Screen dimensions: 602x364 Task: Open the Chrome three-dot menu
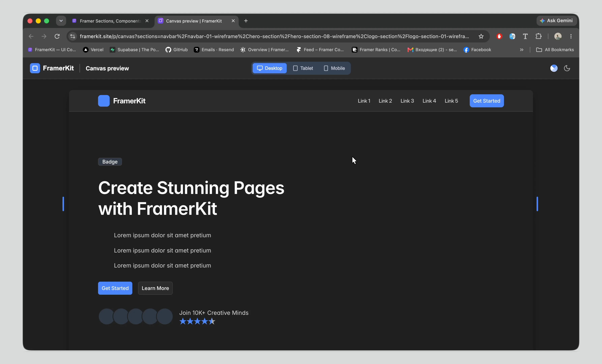pyautogui.click(x=571, y=36)
